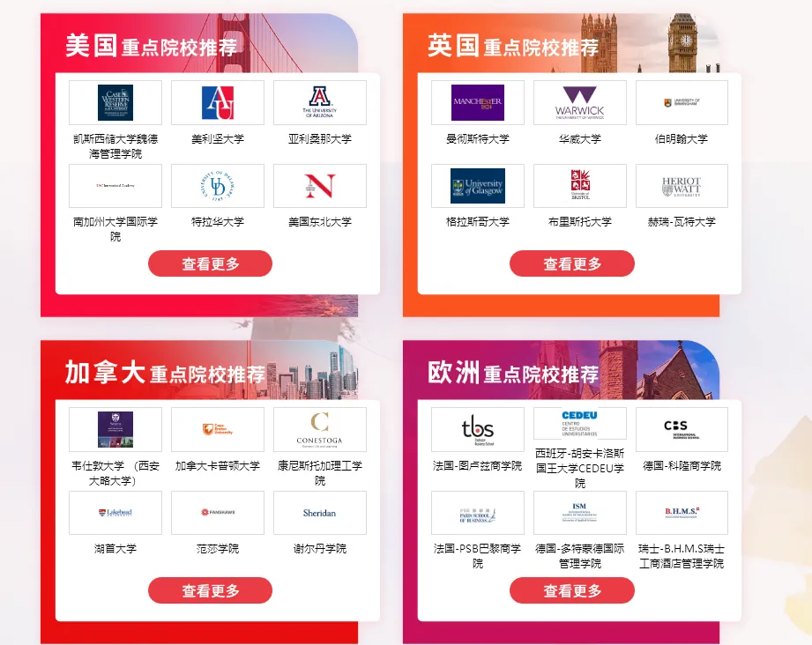812x645 pixels.
Task: Click the University of Bristol crest logo
Action: (579, 186)
